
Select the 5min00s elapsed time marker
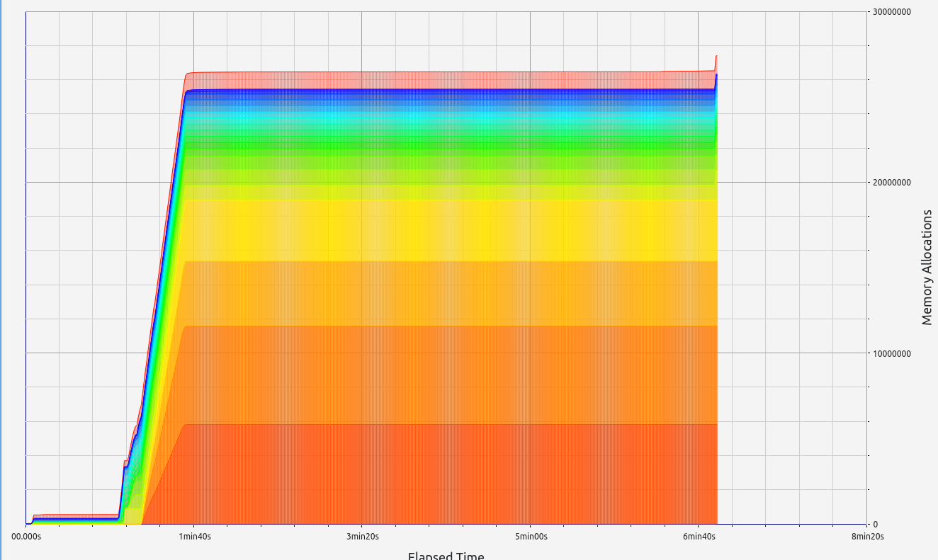tap(531, 537)
